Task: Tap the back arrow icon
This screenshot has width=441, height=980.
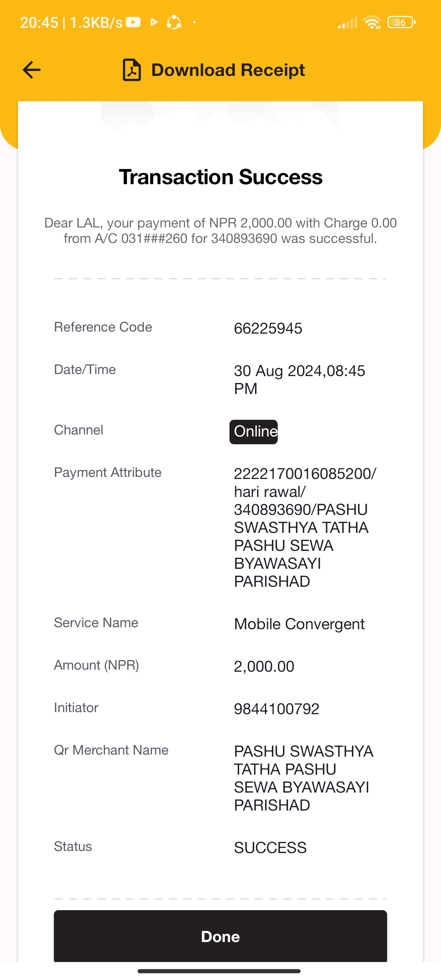Action: point(31,70)
